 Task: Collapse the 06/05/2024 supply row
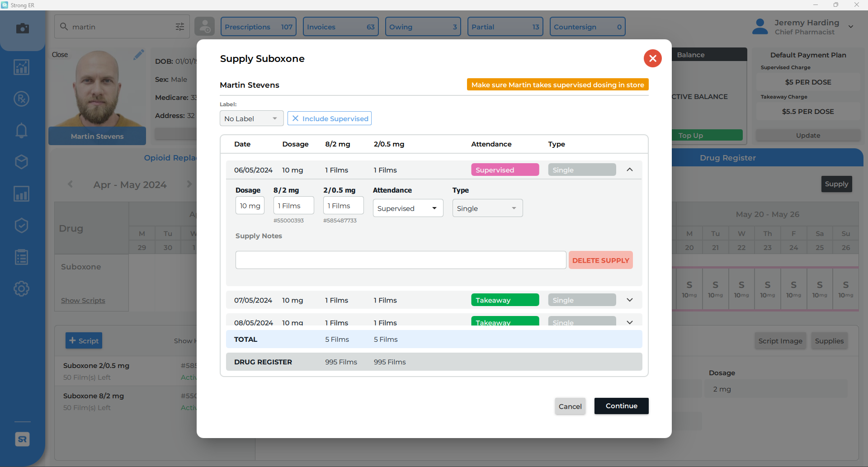pos(630,169)
